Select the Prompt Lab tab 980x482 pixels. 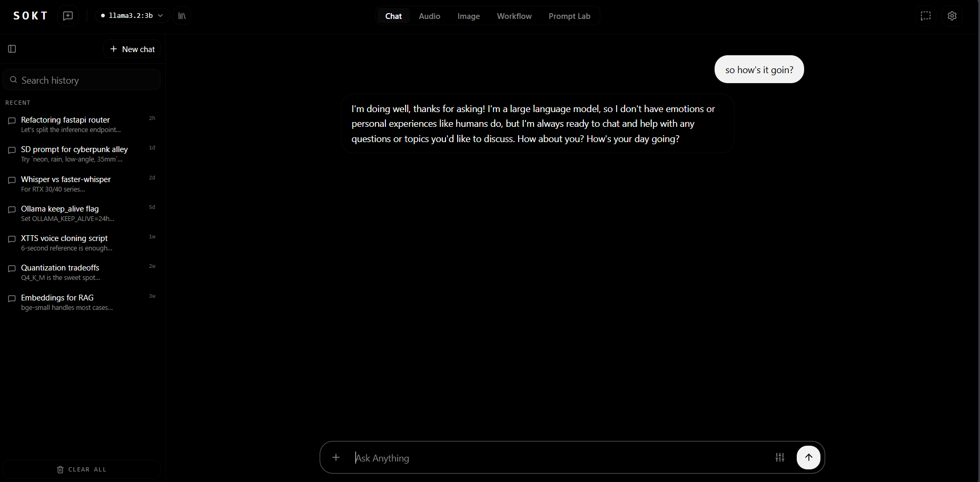click(x=569, y=16)
